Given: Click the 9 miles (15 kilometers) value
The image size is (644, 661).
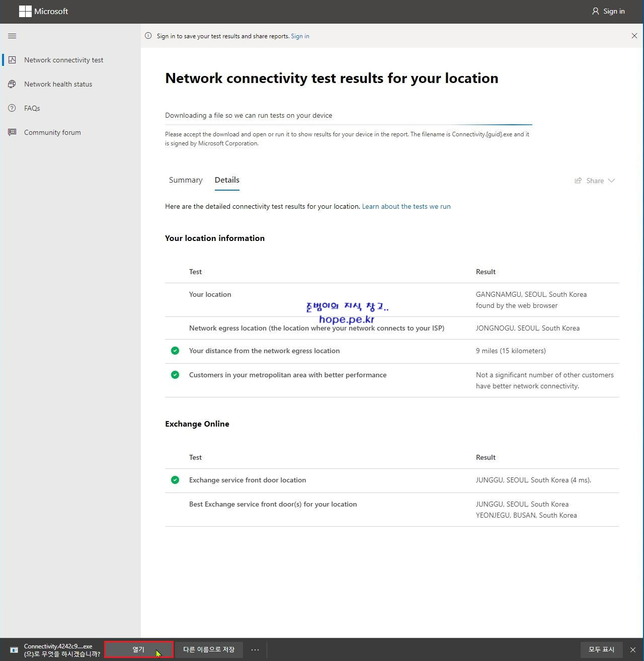Looking at the screenshot, I should (511, 351).
